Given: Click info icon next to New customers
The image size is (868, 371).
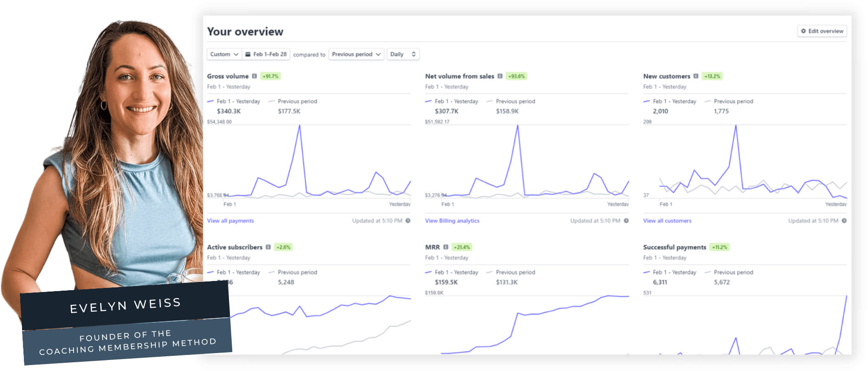Looking at the screenshot, I should coord(696,76).
